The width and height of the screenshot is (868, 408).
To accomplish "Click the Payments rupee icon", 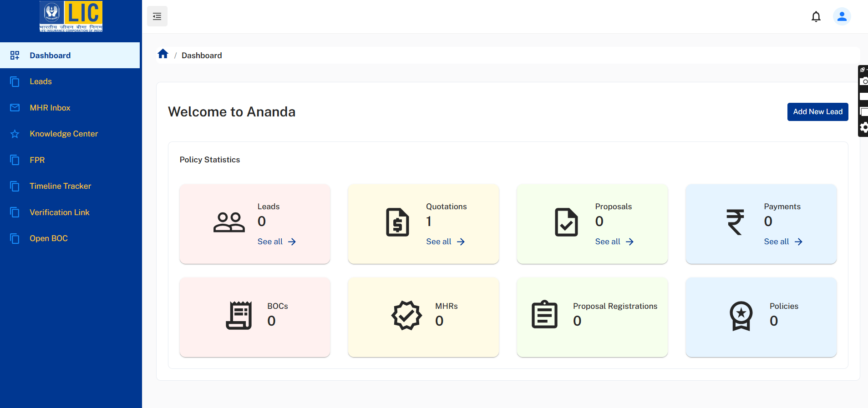I will click(735, 222).
